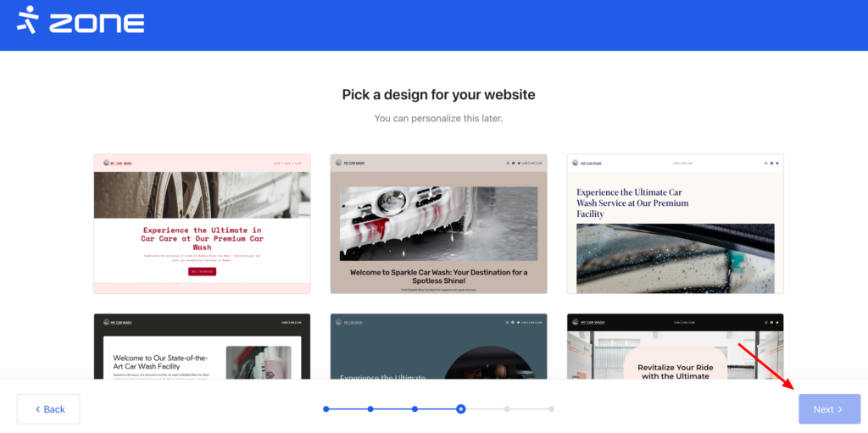Click the fifth greyed-out step dot

click(507, 409)
